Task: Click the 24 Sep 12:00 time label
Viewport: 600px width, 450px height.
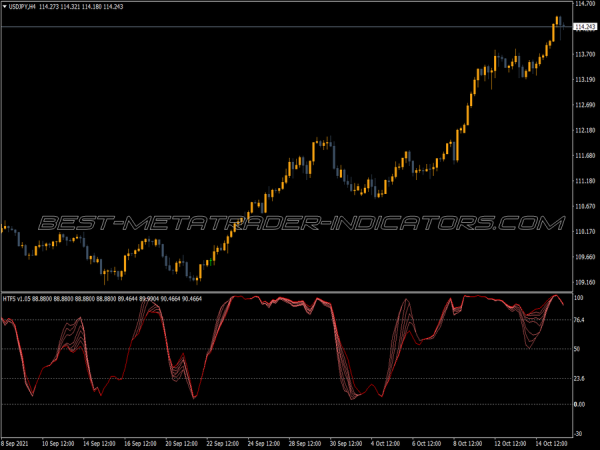Action: [x=264, y=444]
